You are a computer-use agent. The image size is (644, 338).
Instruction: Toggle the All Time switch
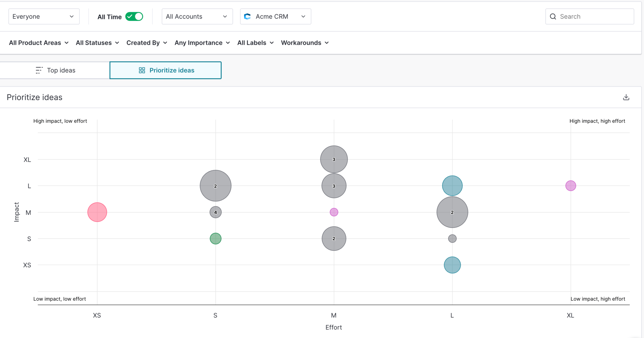coord(134,16)
